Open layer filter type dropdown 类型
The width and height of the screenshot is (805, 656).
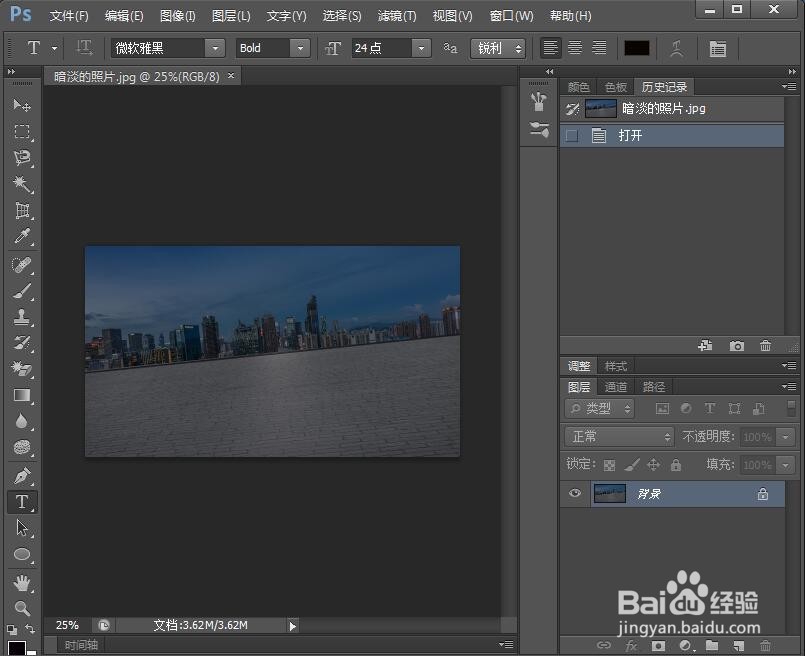click(x=600, y=409)
